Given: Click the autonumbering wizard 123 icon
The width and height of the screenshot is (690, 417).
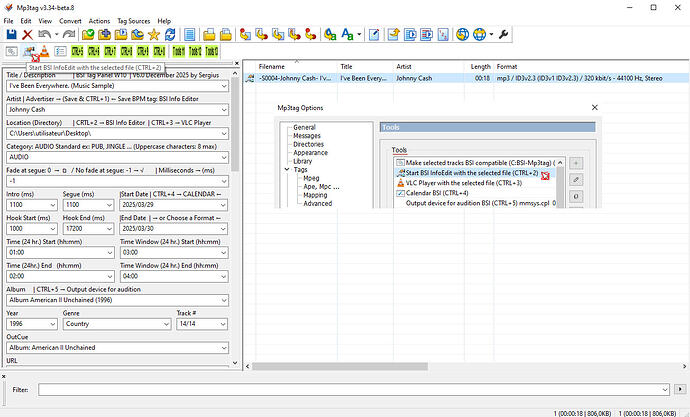Looking at the screenshot, I should point(443,34).
